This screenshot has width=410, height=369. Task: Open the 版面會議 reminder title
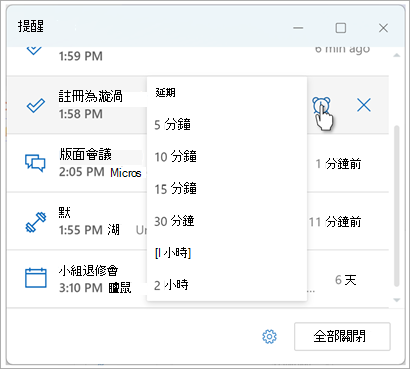pyautogui.click(x=85, y=154)
